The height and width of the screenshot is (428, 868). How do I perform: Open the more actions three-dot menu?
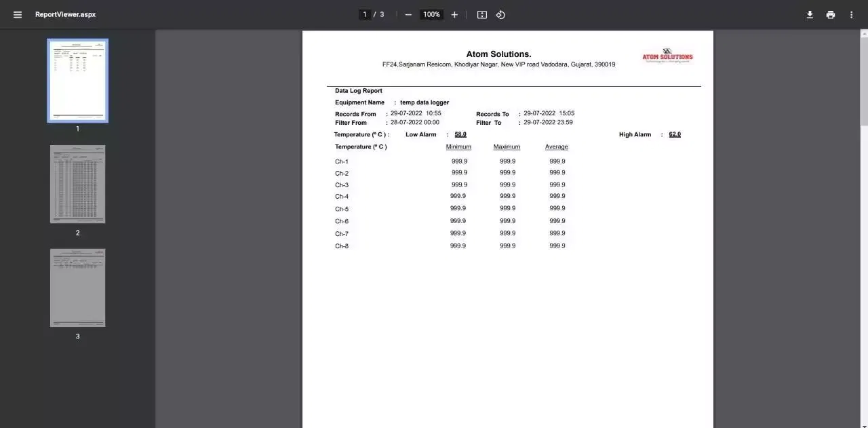click(852, 14)
